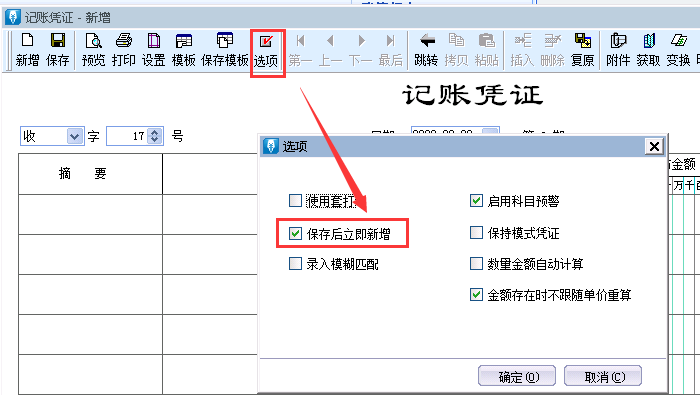Screen dimensions: 700x395
Task: Click the 插入 (Insert row) icon
Action: point(522,50)
